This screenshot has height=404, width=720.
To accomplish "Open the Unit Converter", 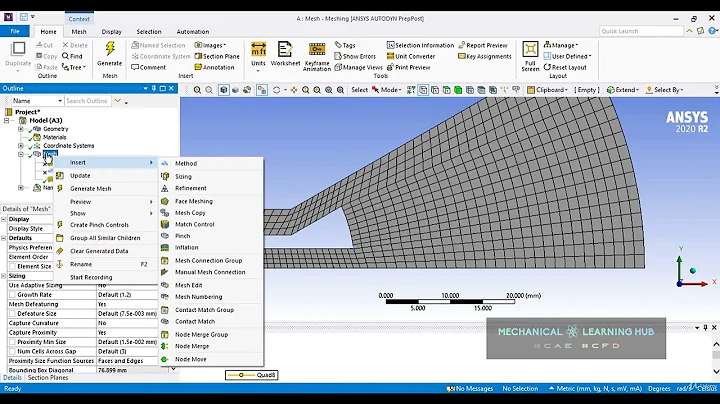I will click(x=411, y=56).
